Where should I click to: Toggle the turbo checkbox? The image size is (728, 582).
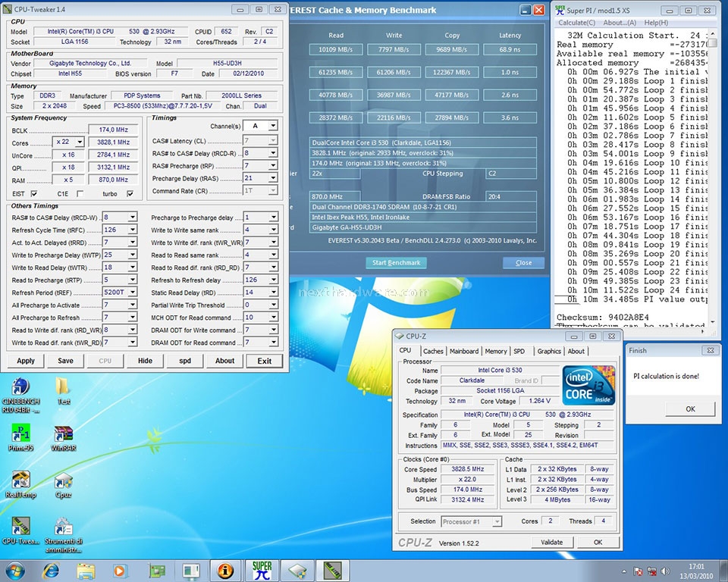(x=130, y=193)
